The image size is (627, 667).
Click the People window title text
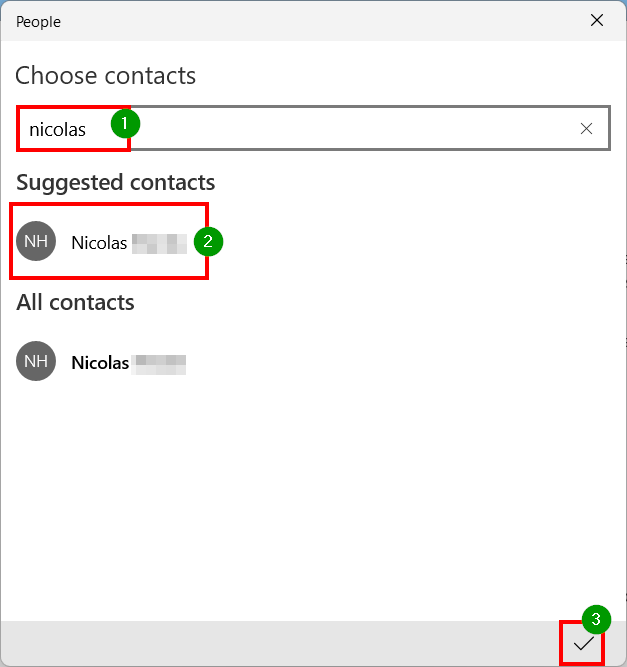[38, 22]
